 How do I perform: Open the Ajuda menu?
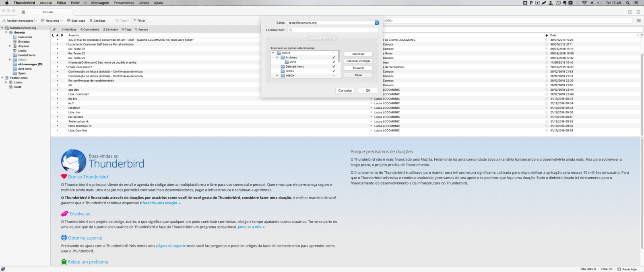click(159, 3)
